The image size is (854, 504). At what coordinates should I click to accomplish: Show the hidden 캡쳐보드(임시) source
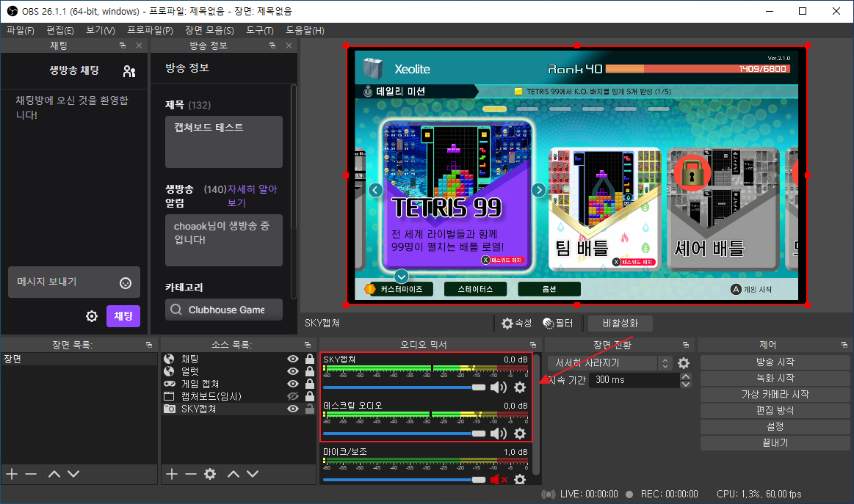293,396
